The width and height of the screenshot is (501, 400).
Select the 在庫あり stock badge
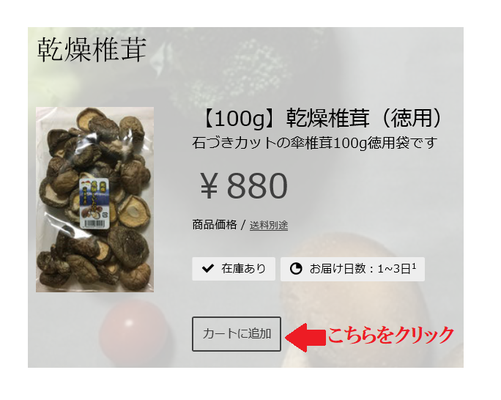tap(234, 269)
